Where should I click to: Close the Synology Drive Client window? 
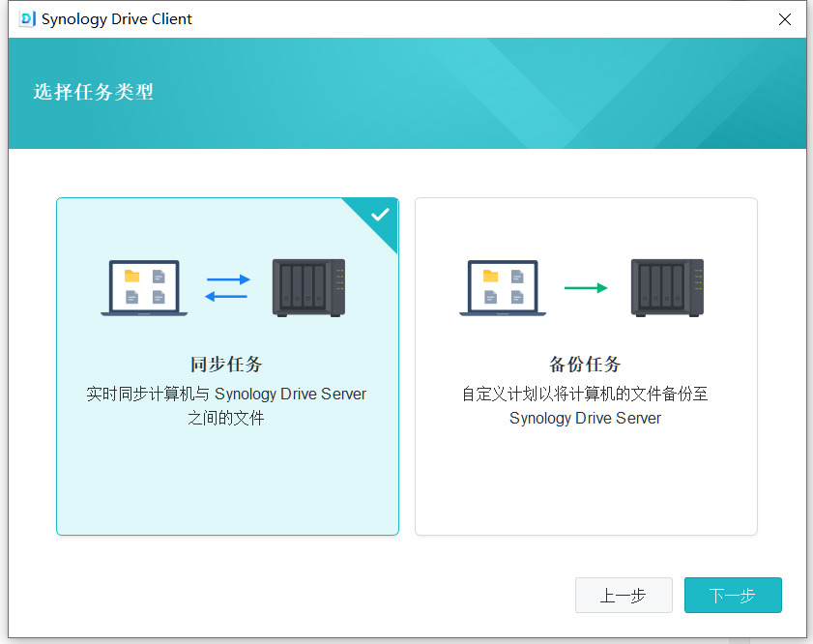tap(785, 18)
